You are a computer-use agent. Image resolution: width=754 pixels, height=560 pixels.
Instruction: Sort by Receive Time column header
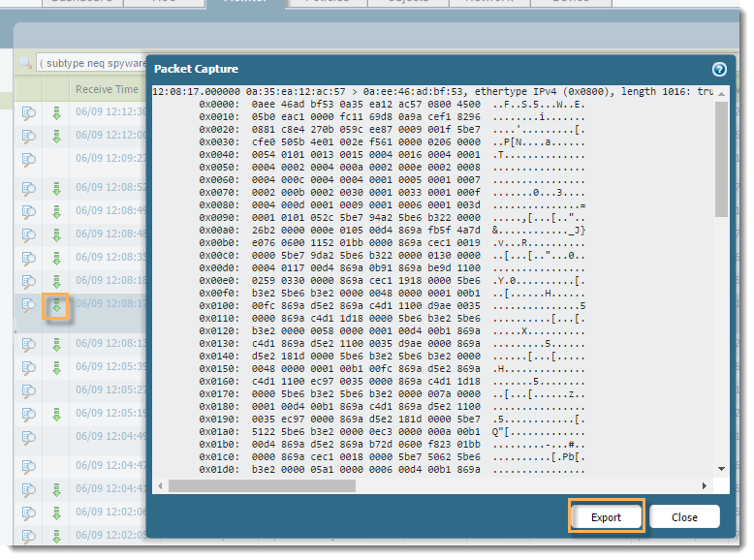(107, 89)
